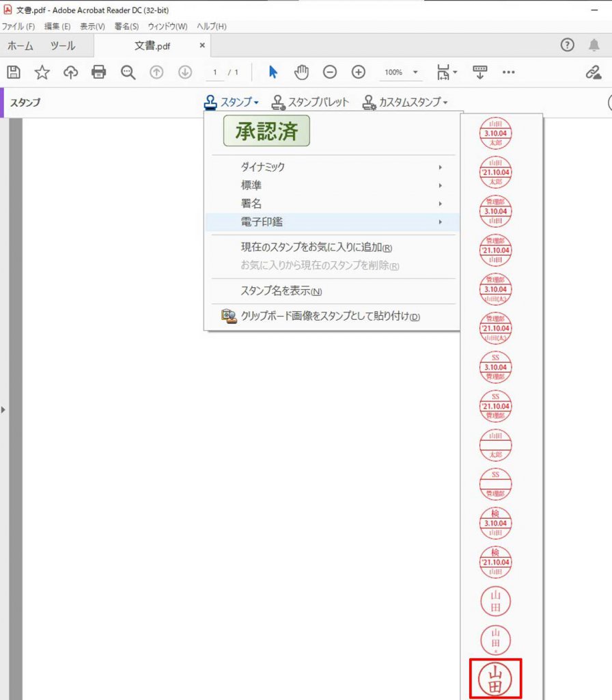Activate the hand pan tool
This screenshot has height=700, width=612.
click(x=301, y=72)
